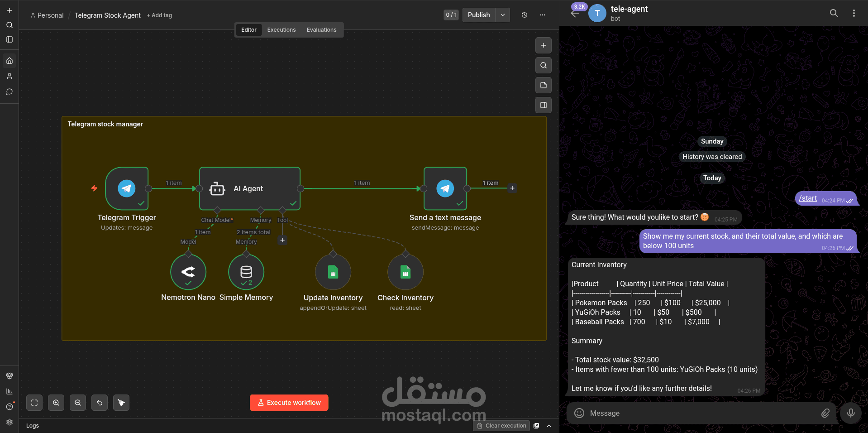
Task: Tidy up the workflow nodes
Action: (x=121, y=403)
